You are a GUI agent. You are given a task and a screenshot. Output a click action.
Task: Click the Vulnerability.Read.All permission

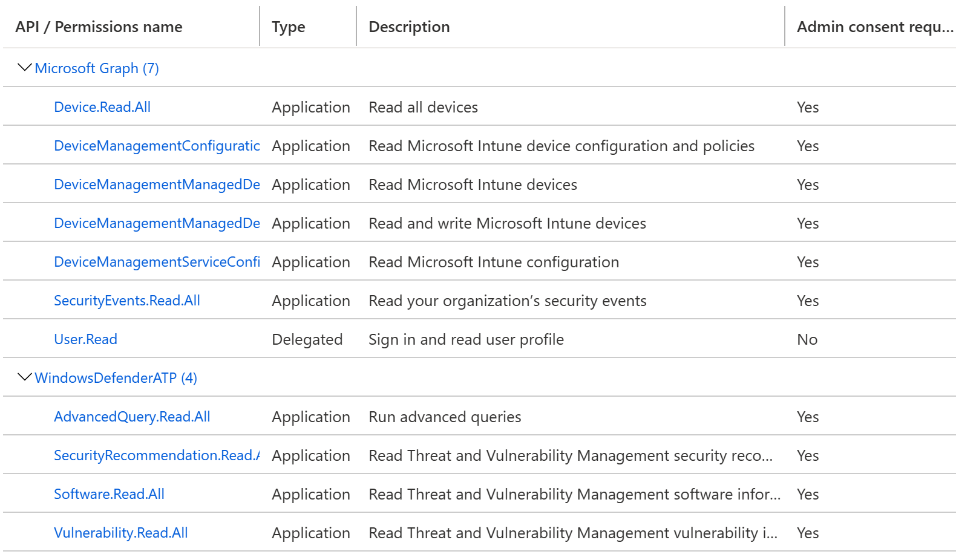[x=121, y=533]
